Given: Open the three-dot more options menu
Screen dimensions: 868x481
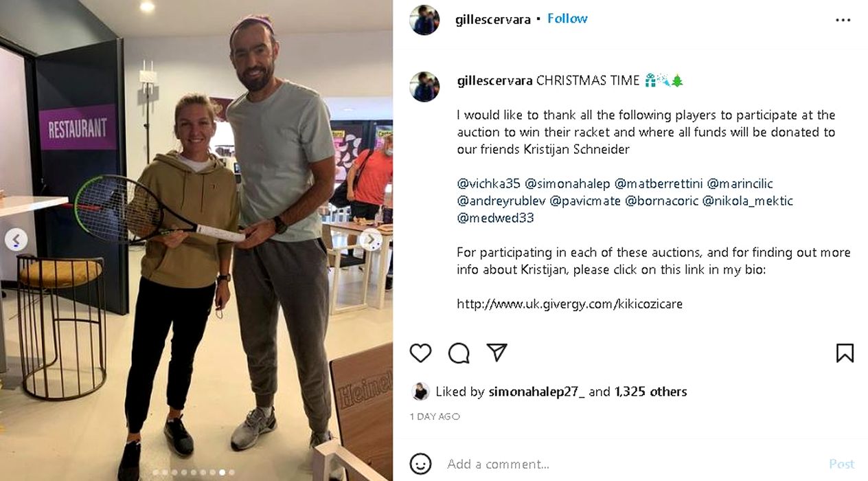Looking at the screenshot, I should [x=843, y=20].
